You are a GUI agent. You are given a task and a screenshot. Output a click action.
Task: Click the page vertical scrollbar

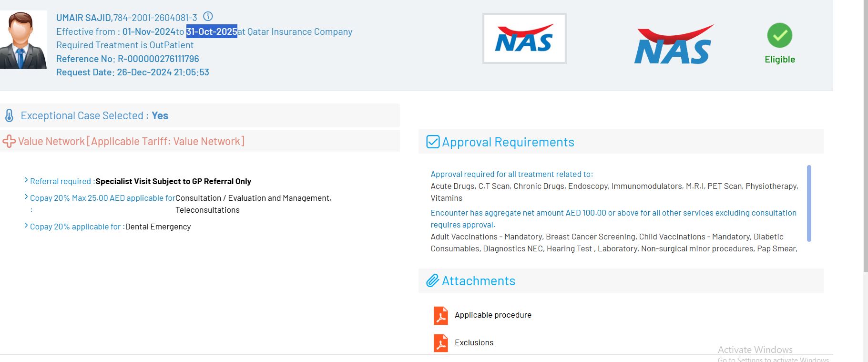pyautogui.click(x=866, y=143)
